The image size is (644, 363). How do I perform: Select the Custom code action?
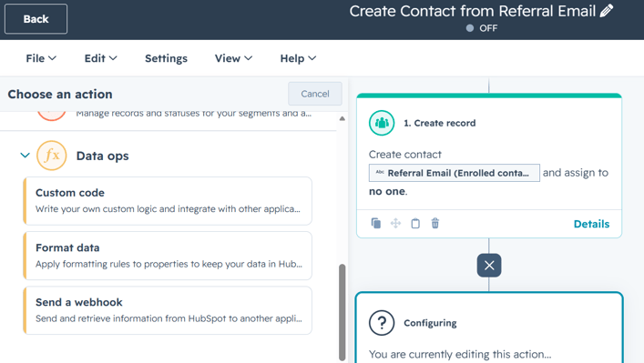[168, 201]
